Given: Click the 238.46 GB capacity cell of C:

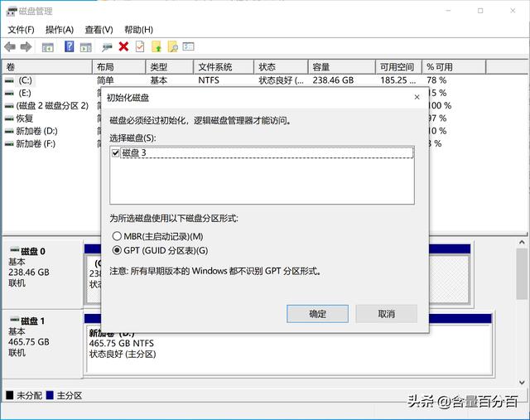Looking at the screenshot, I should (333, 80).
